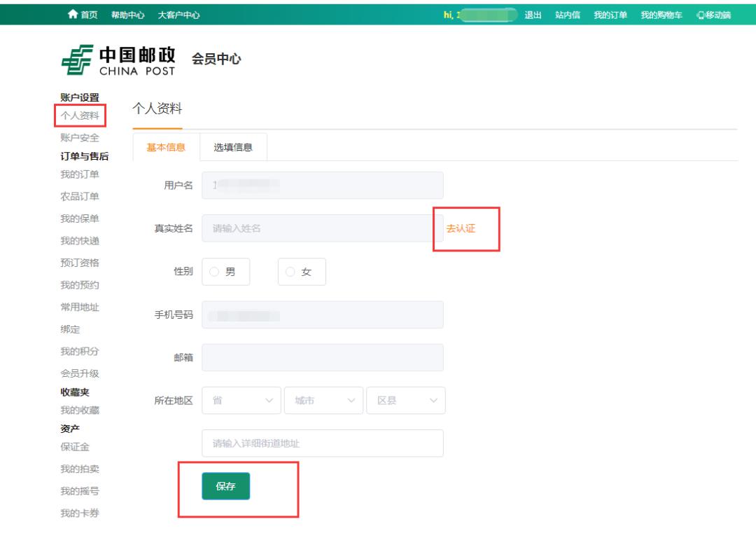This screenshot has height=538, width=756.
Task: Open the 区县 district dropdown
Action: pyautogui.click(x=405, y=400)
